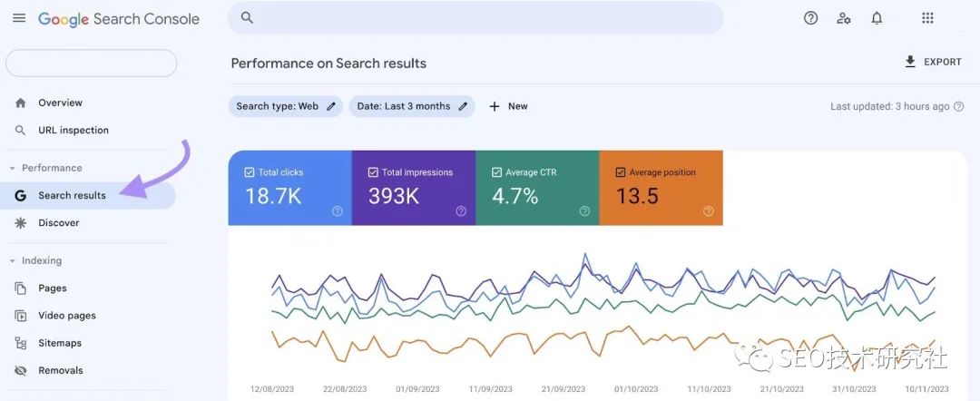Click the 18.7K total clicks value
The width and height of the screenshot is (980, 401).
pos(273,196)
